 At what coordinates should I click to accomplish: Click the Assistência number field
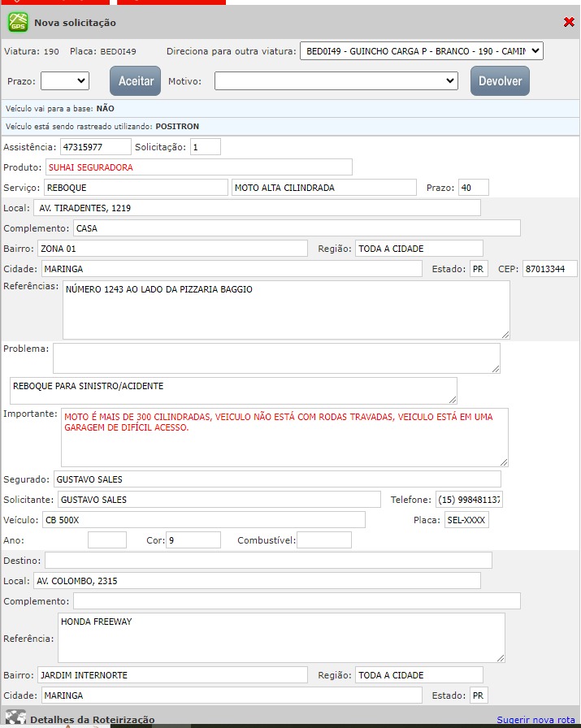click(x=95, y=147)
